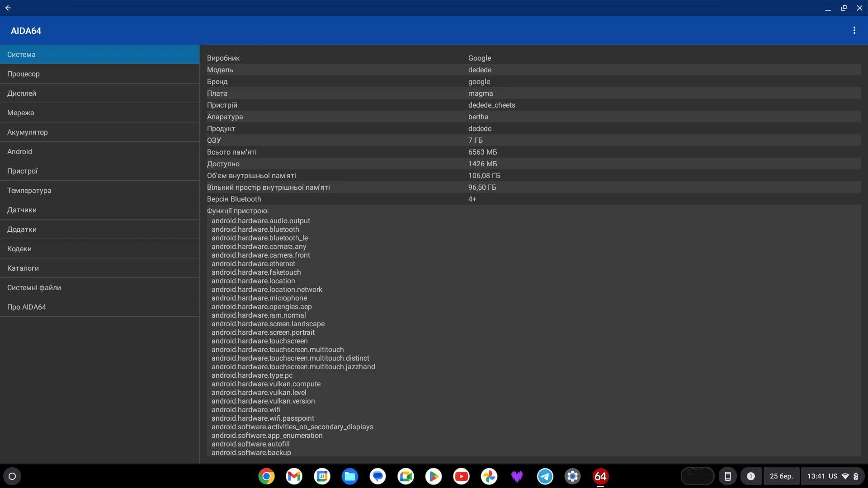Open Системні файли section
Screen dimensions: 868x488
pos(99,287)
